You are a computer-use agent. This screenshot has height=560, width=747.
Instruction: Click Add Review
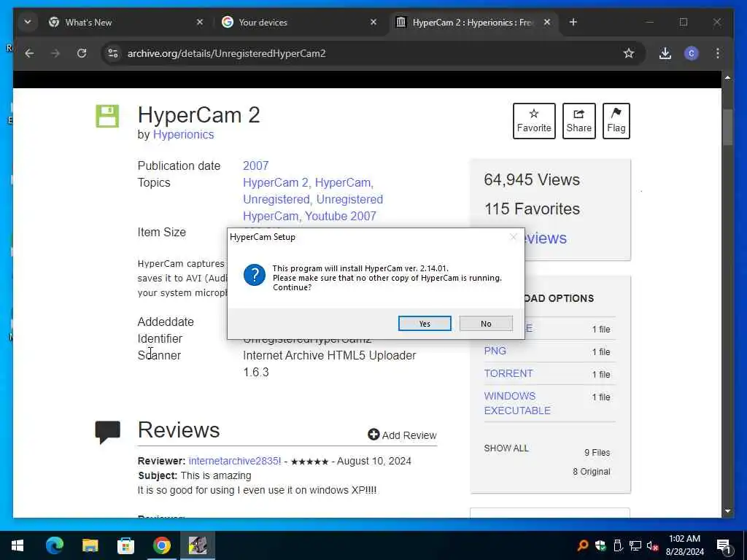pyautogui.click(x=402, y=435)
